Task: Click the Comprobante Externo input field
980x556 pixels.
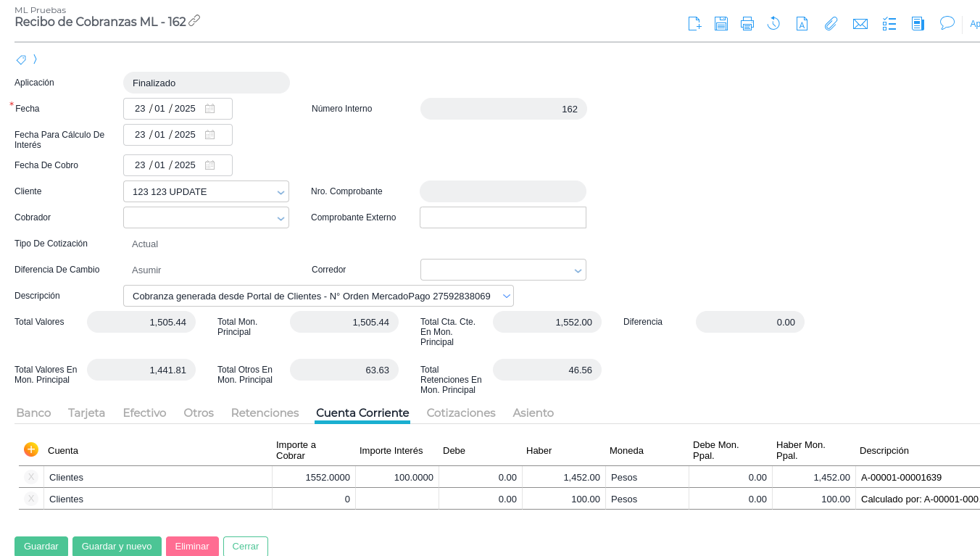Action: pyautogui.click(x=502, y=217)
